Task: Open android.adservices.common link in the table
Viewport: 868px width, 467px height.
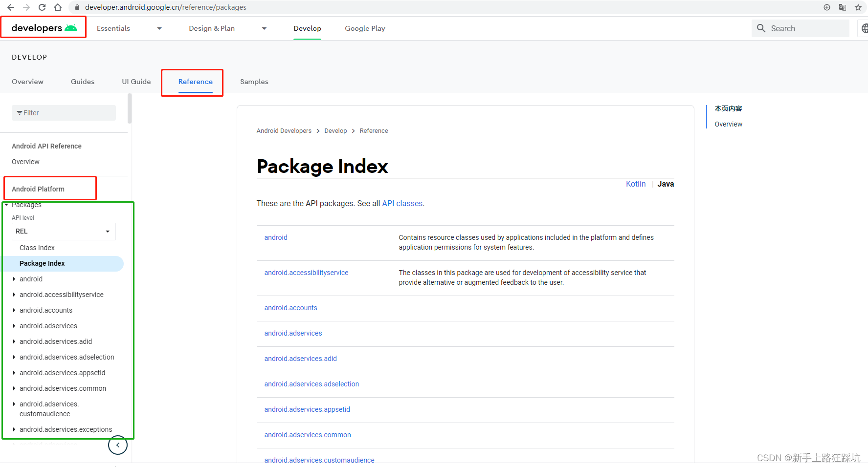Action: point(308,435)
